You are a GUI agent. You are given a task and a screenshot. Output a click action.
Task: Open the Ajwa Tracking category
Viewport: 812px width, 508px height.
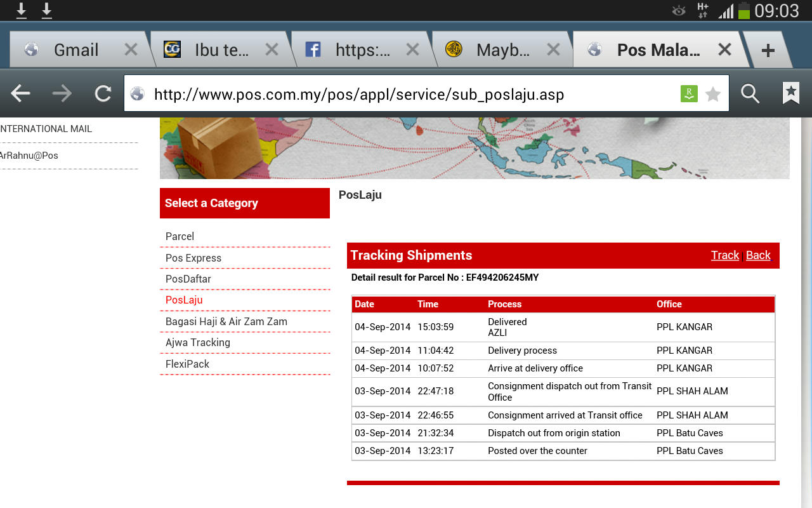tap(198, 342)
